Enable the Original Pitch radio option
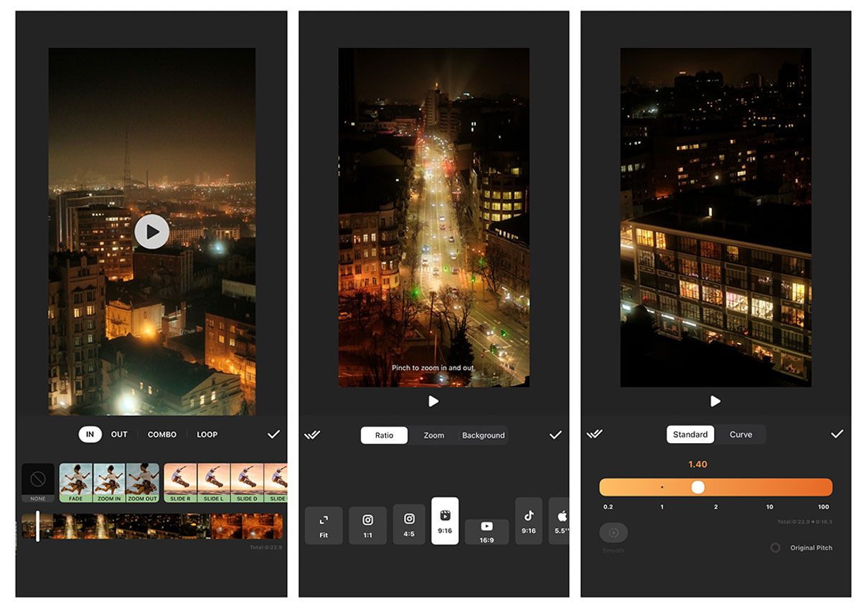Viewport: 861px width, 616px height. [775, 547]
